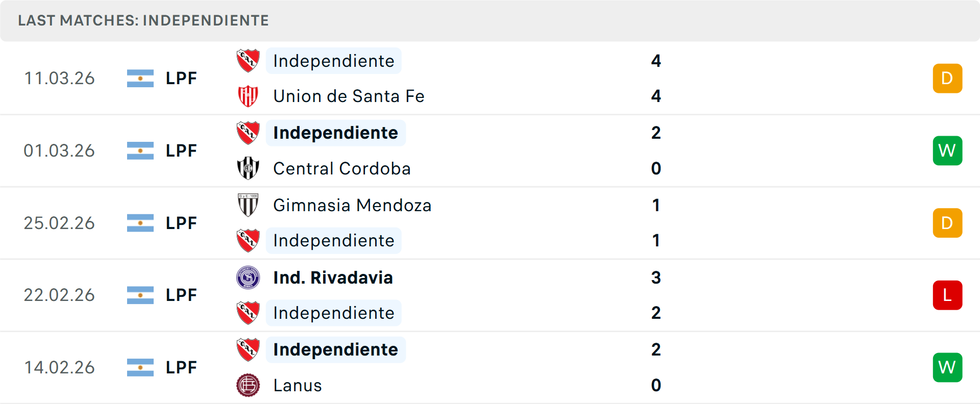The image size is (980, 404).
Task: Click the Argentina flag beside 11.03.26
Action: (x=140, y=78)
